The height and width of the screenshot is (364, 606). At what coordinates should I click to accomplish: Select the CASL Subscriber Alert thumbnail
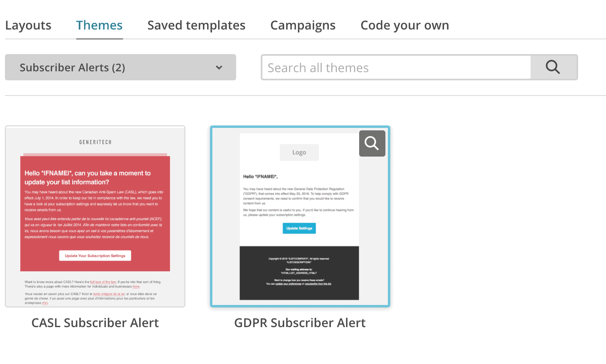tap(95, 216)
